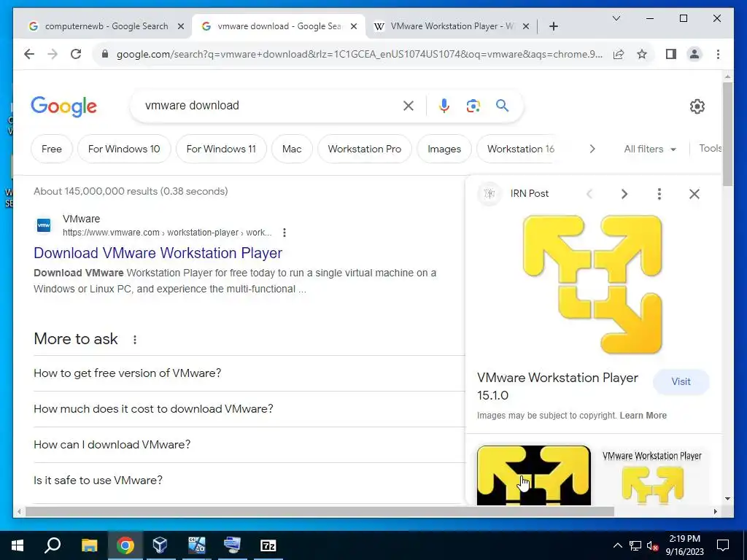
Task: Open Google quick settings gear
Action: click(697, 106)
